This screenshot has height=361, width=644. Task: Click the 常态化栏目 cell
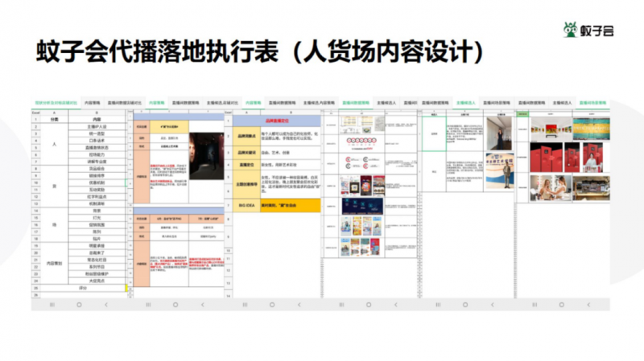click(97, 260)
